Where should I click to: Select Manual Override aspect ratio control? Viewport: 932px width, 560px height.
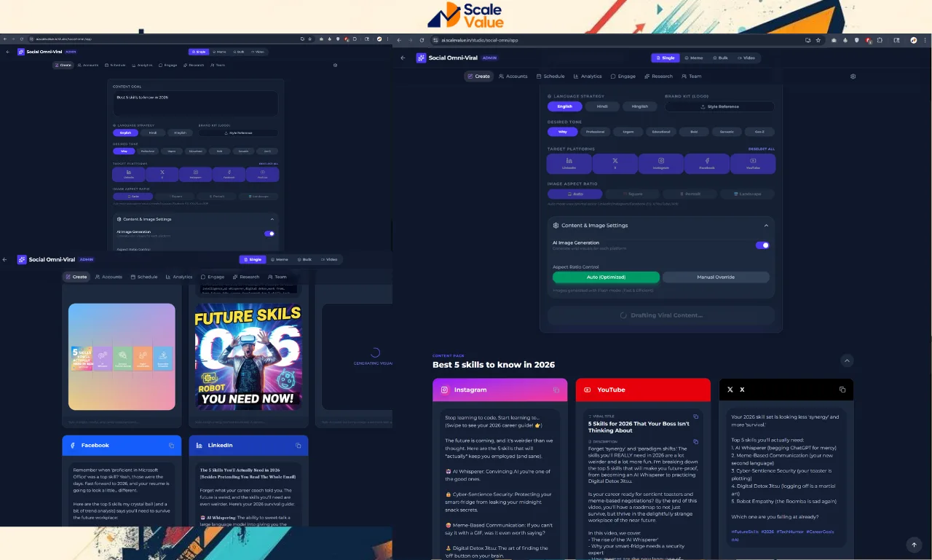click(x=716, y=277)
